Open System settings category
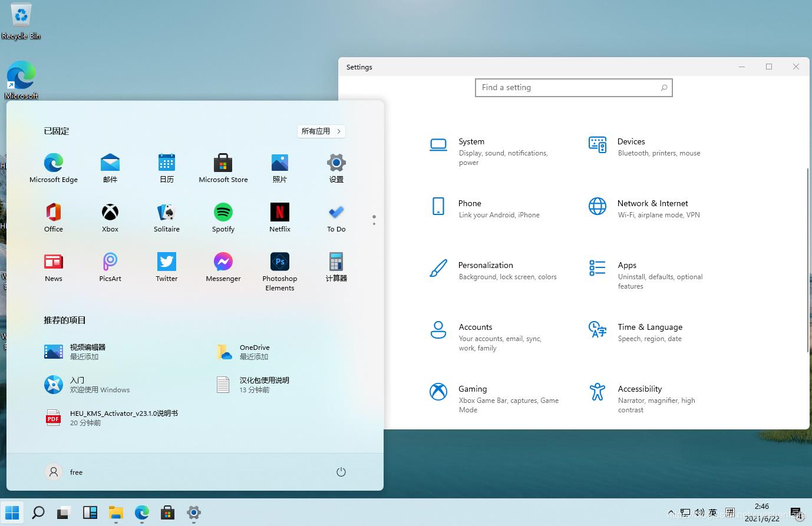 click(494, 152)
